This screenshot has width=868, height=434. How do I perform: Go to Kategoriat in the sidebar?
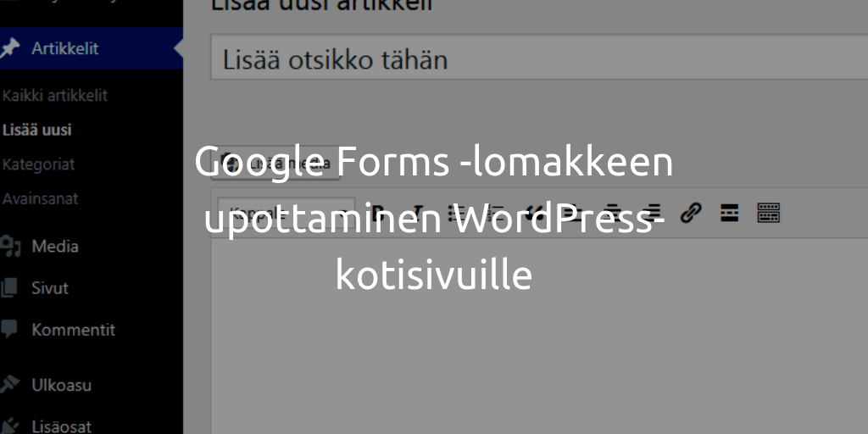(38, 164)
